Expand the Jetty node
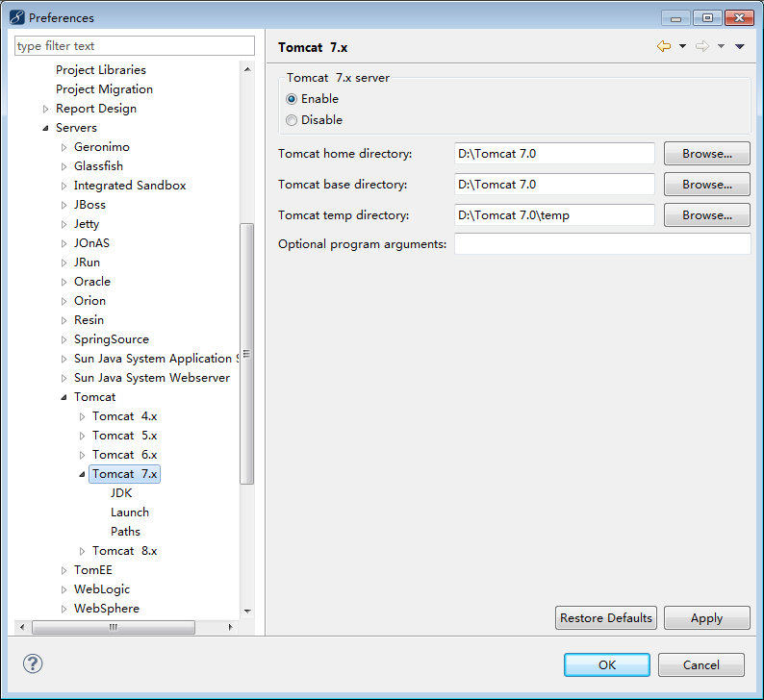764x700 pixels. [64, 224]
